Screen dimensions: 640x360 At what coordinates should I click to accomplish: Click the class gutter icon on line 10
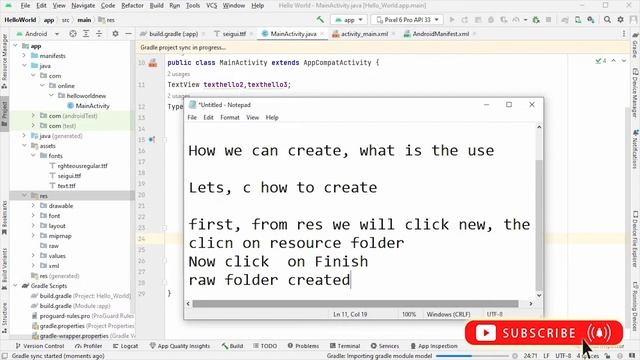pos(153,63)
